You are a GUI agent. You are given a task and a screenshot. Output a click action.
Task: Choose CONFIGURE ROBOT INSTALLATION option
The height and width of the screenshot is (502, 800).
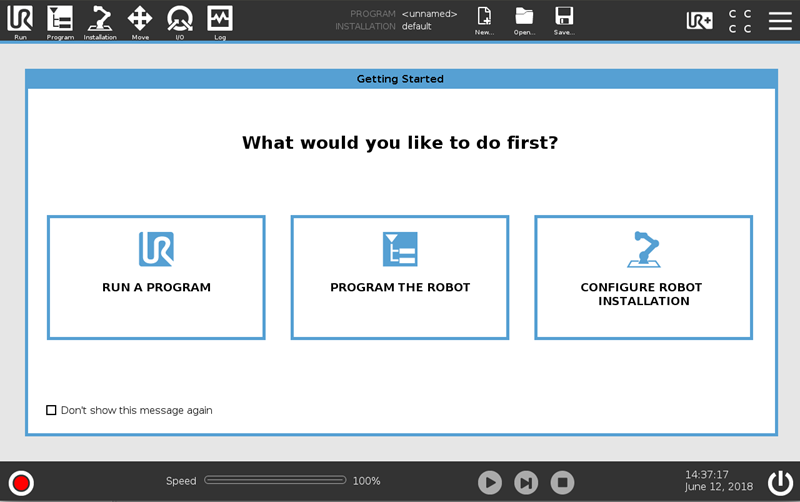(x=643, y=278)
